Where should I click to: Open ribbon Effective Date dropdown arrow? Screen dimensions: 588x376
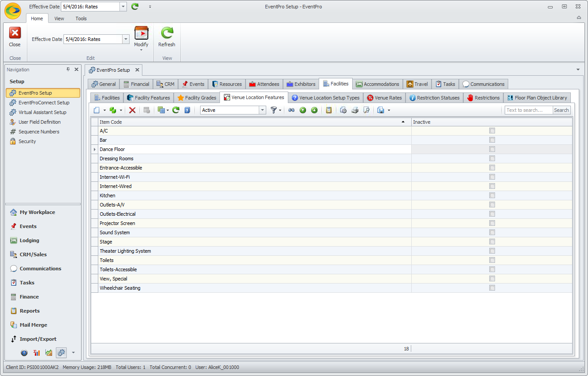[x=126, y=39]
